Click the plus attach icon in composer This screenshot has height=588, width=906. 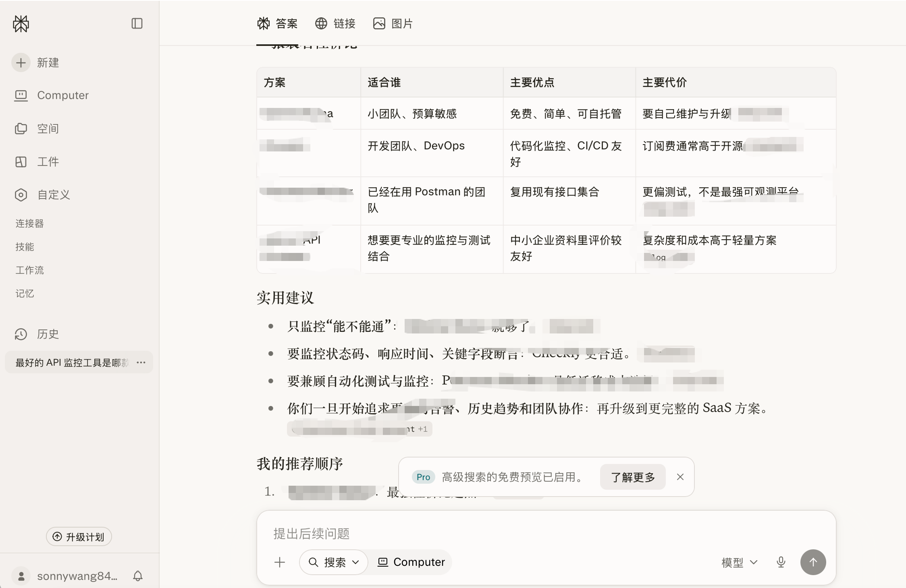280,562
